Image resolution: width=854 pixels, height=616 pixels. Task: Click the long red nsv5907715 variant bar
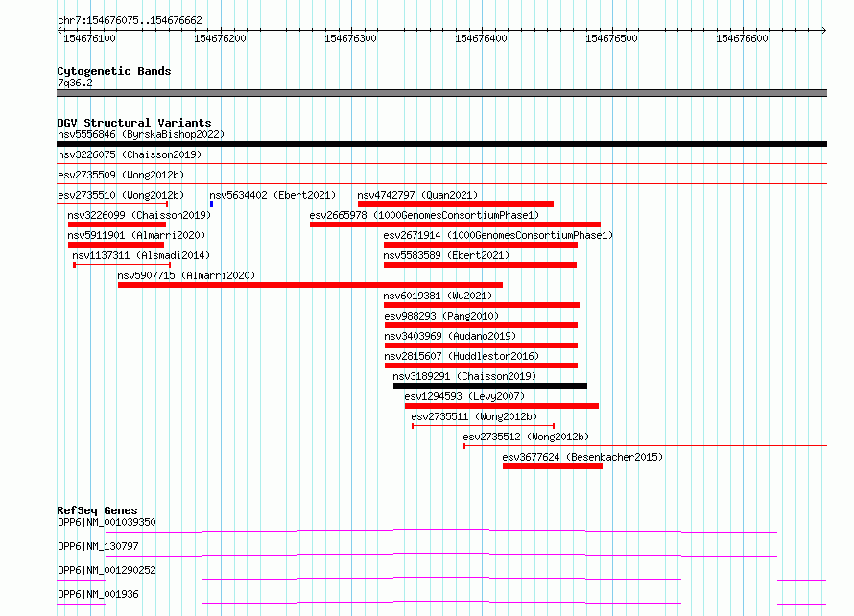pos(311,285)
